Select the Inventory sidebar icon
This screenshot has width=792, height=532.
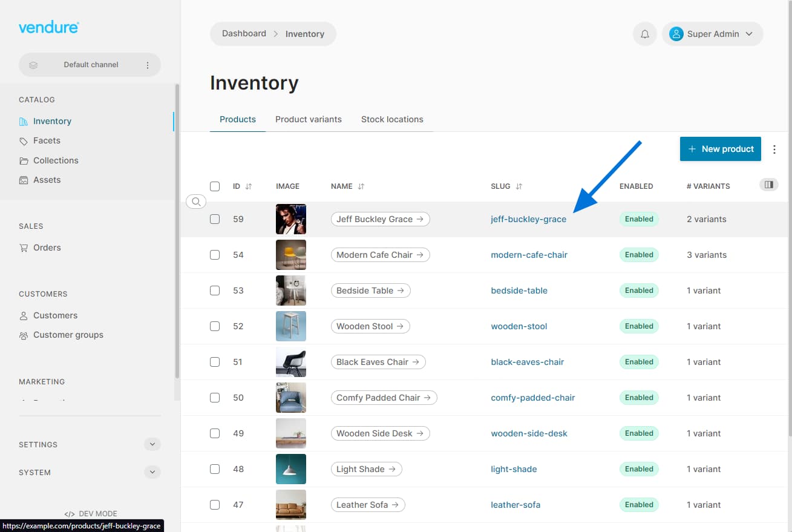(22, 121)
